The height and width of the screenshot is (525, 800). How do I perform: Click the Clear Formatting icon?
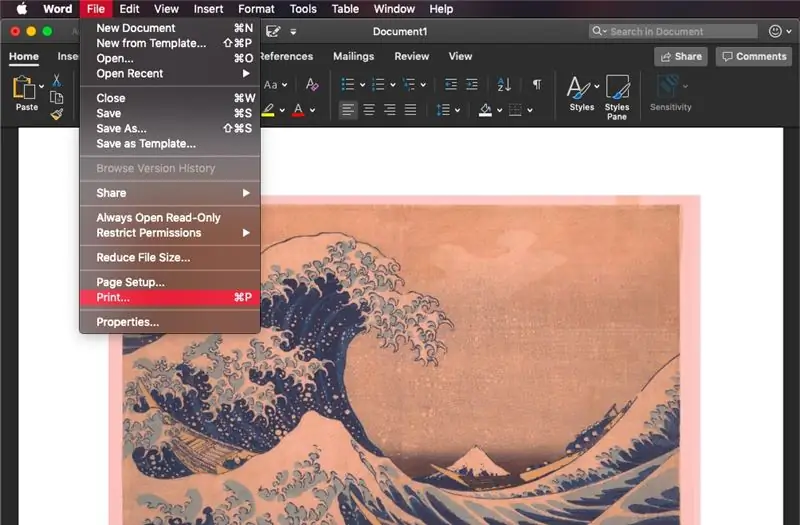312,85
